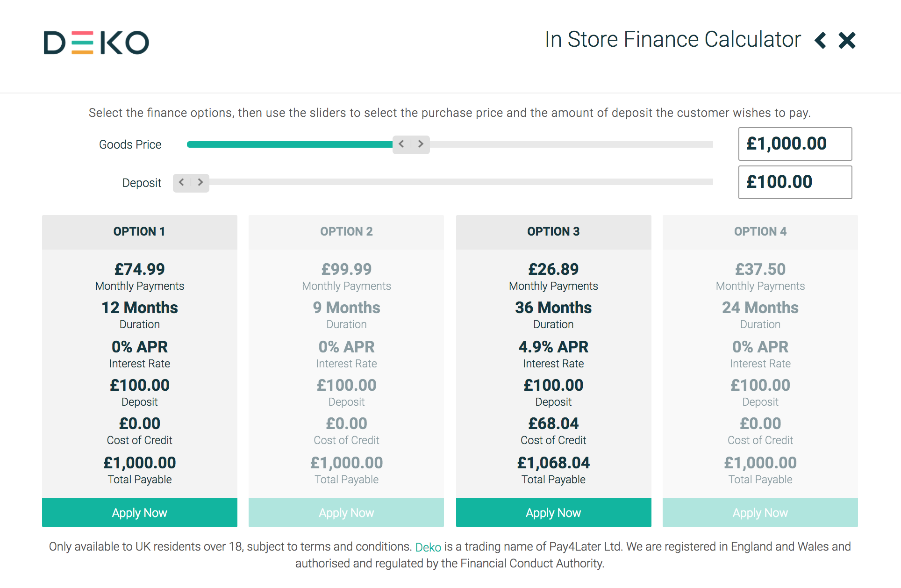Apply Now for the 9 Months option
The image size is (901, 588).
coord(346,513)
